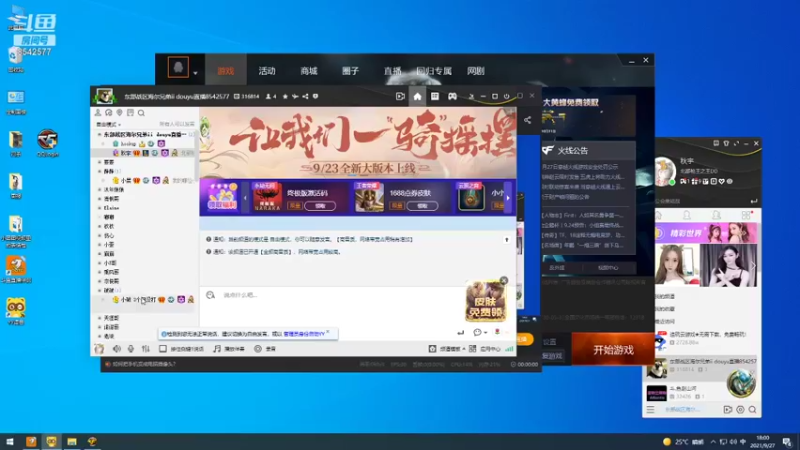Click the power icon in channel title bar
The width and height of the screenshot is (800, 450).
coord(507,96)
